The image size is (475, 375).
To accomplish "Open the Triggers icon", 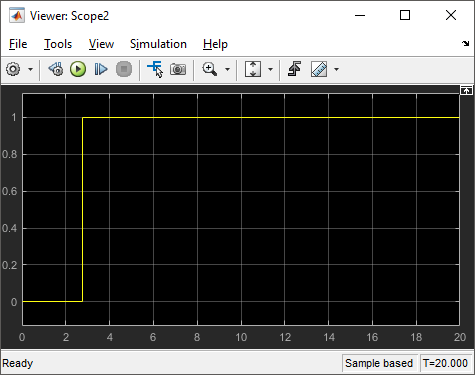I will [294, 69].
